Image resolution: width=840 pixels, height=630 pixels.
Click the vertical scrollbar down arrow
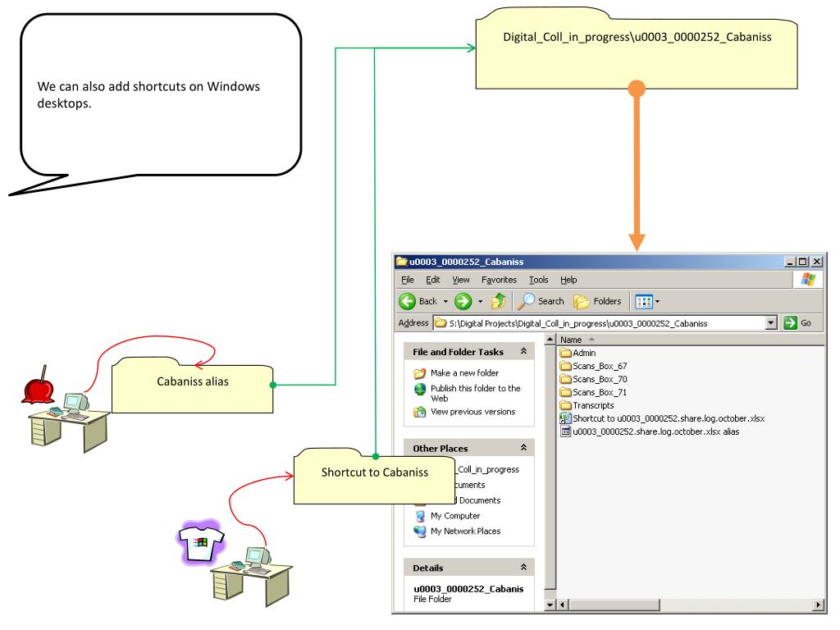(550, 605)
